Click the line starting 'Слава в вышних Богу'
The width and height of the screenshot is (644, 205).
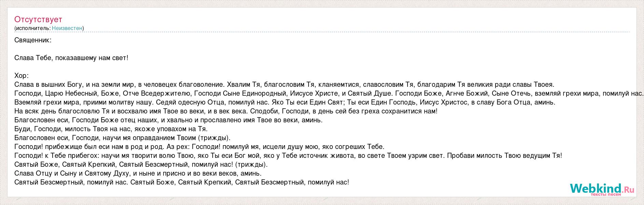pyautogui.click(x=285, y=84)
